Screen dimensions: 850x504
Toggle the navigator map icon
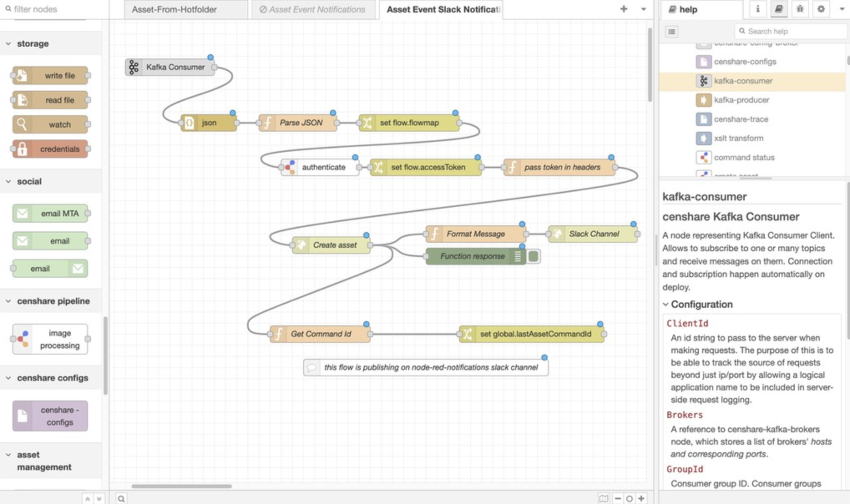[604, 499]
